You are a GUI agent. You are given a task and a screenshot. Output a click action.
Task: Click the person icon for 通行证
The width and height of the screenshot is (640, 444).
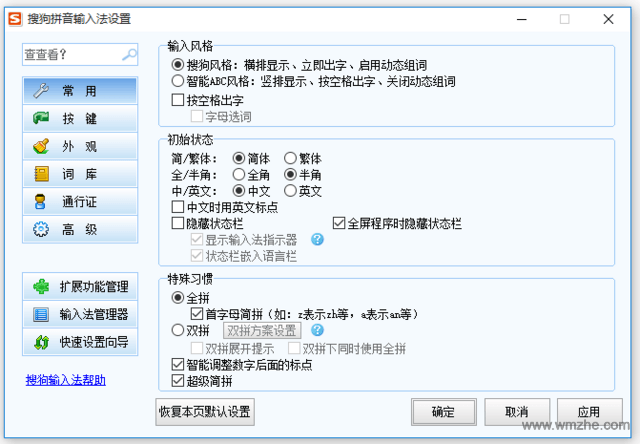40,202
